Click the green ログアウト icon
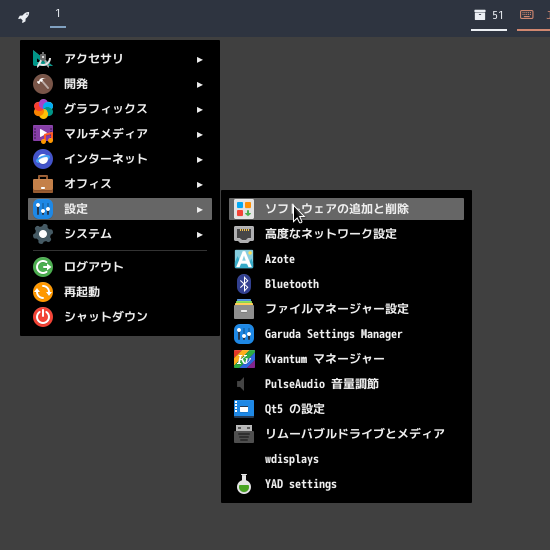 pyautogui.click(x=43, y=267)
